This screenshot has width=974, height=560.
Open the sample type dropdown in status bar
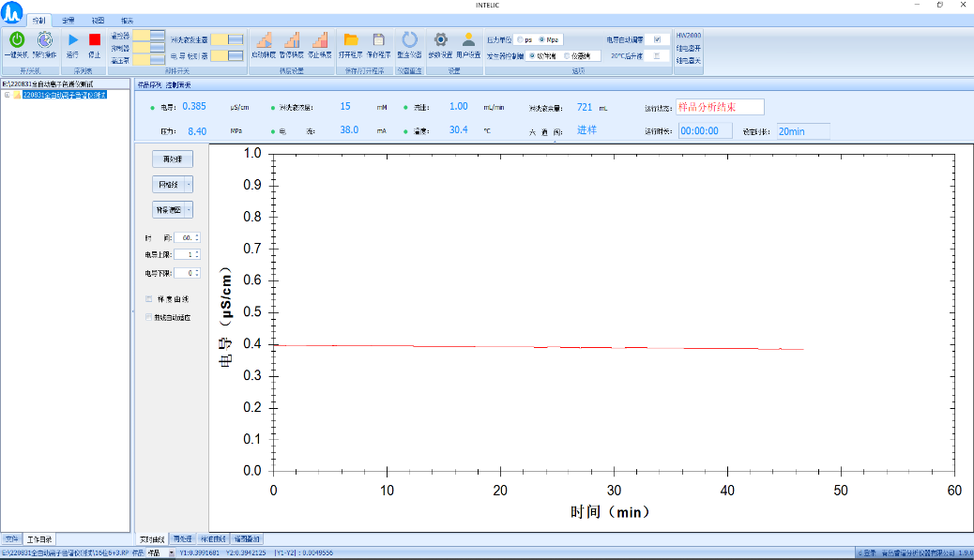point(172,552)
